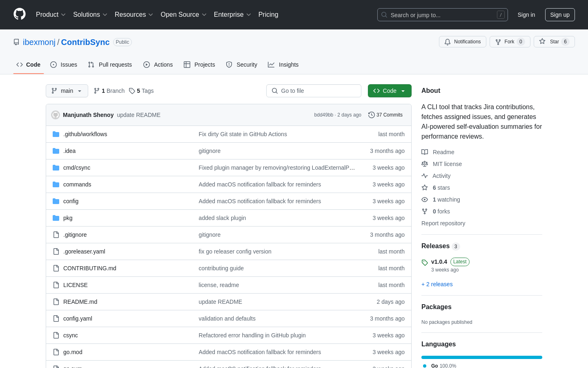Viewport: 588px width, 368px height.
Task: Click the bell icon in Notifications
Action: point(448,42)
